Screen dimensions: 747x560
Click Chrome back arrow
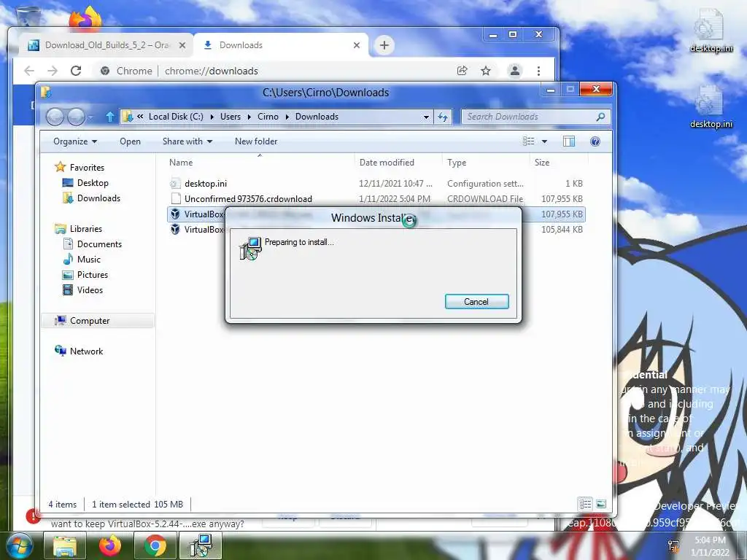29,71
